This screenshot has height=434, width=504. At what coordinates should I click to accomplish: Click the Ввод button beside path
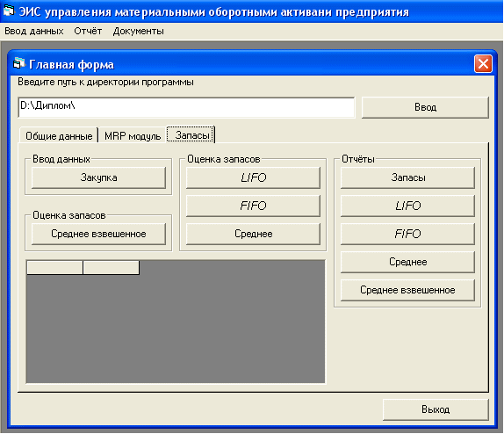coord(425,107)
